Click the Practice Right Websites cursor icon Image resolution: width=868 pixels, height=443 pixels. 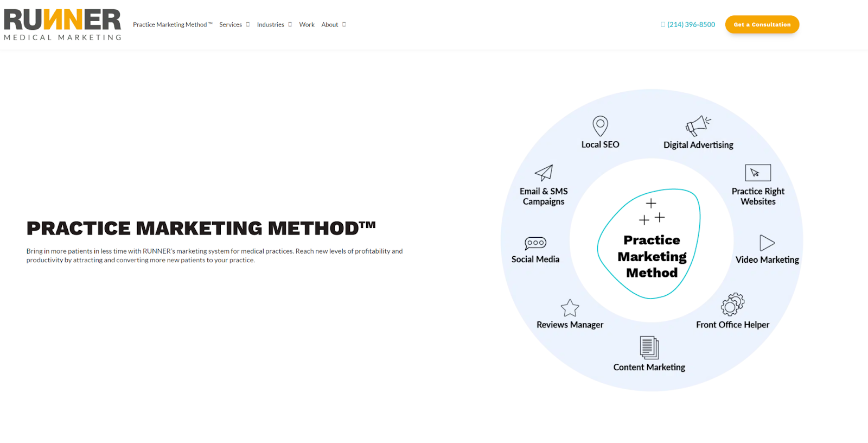click(x=758, y=173)
